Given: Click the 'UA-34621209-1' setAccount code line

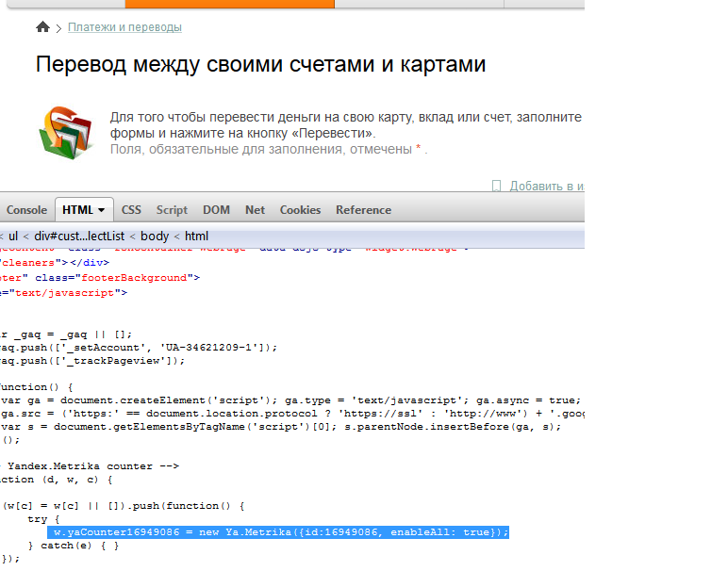Looking at the screenshot, I should (139, 348).
